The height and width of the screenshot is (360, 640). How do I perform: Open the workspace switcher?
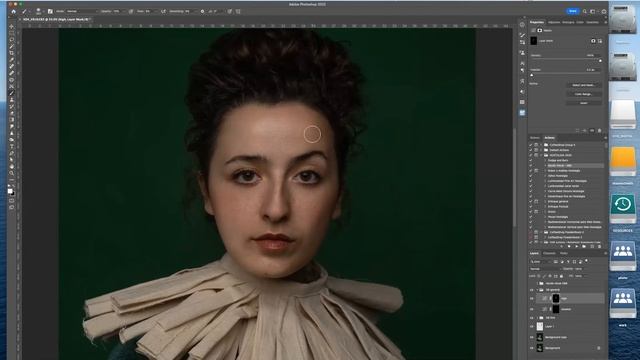coord(593,11)
